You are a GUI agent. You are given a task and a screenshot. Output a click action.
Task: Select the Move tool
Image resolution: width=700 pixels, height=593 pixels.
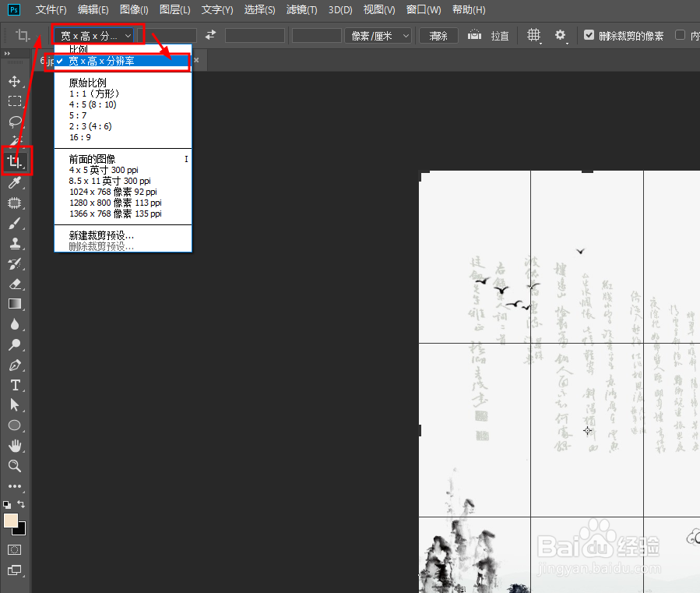(x=13, y=80)
